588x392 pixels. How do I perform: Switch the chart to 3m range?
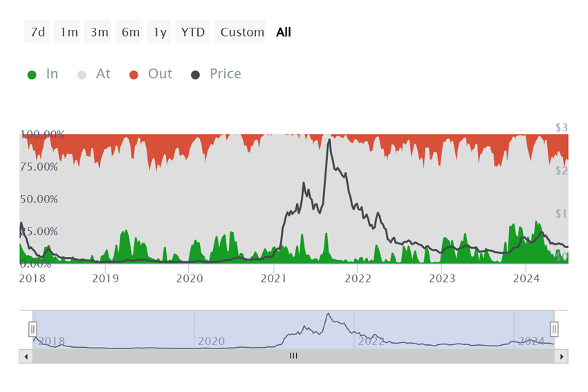click(98, 32)
